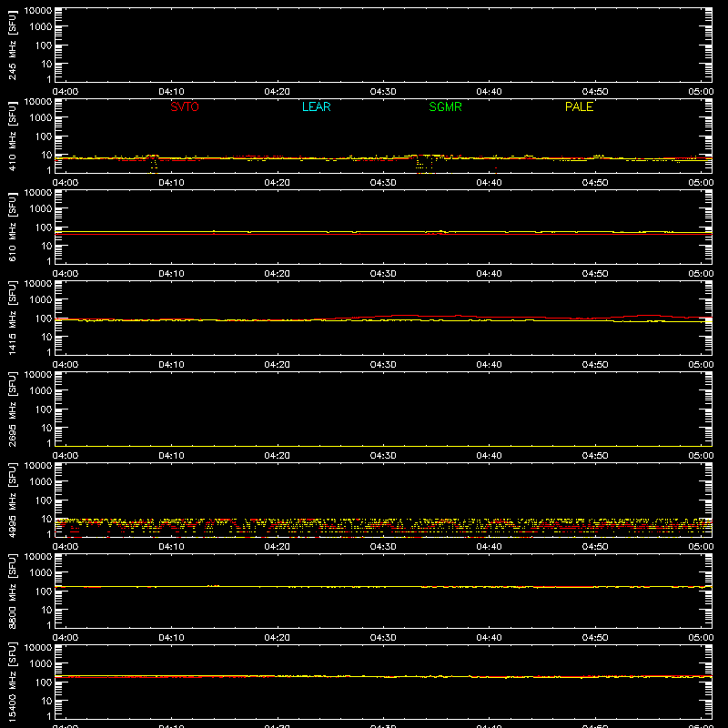Screen dimensions: 728x728
Task: Click 04:00 time label under 4995 MHz panel
Action: (66, 547)
